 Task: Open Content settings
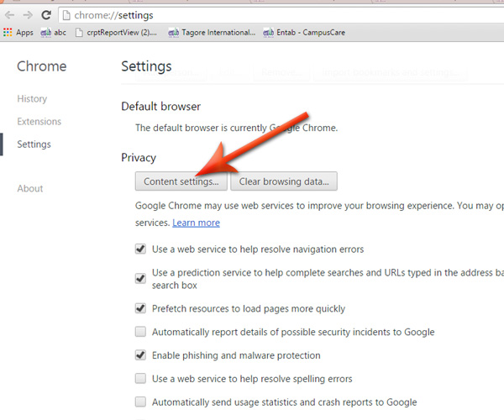point(181,181)
